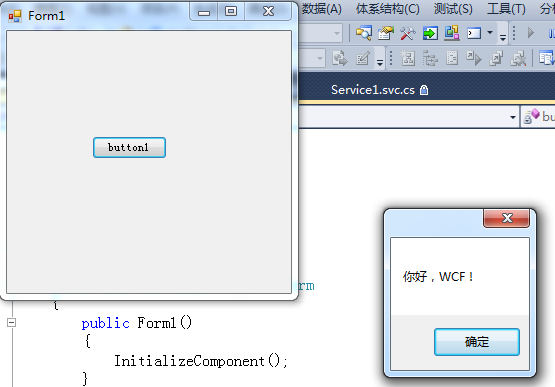Screen dimensions: 555x387
Task: Minimize the Form1 window
Action: [x=204, y=12]
